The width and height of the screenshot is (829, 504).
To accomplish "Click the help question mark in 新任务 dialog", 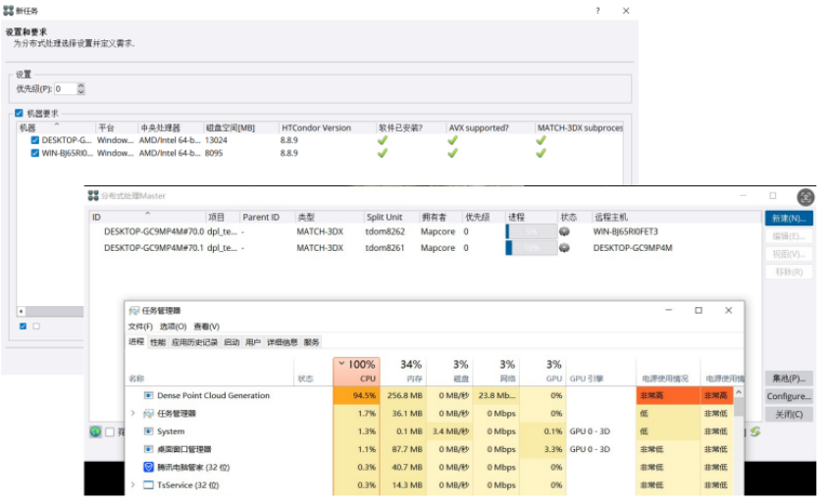I will (x=597, y=11).
